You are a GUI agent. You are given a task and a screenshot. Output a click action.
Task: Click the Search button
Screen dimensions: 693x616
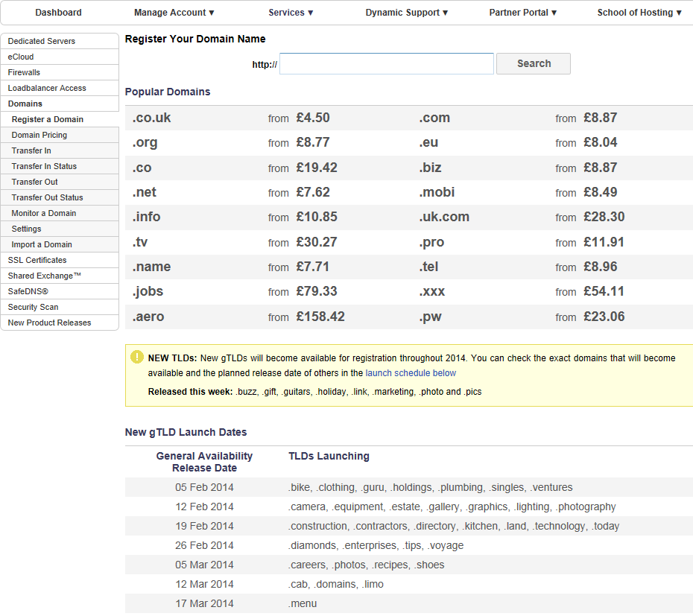point(534,63)
